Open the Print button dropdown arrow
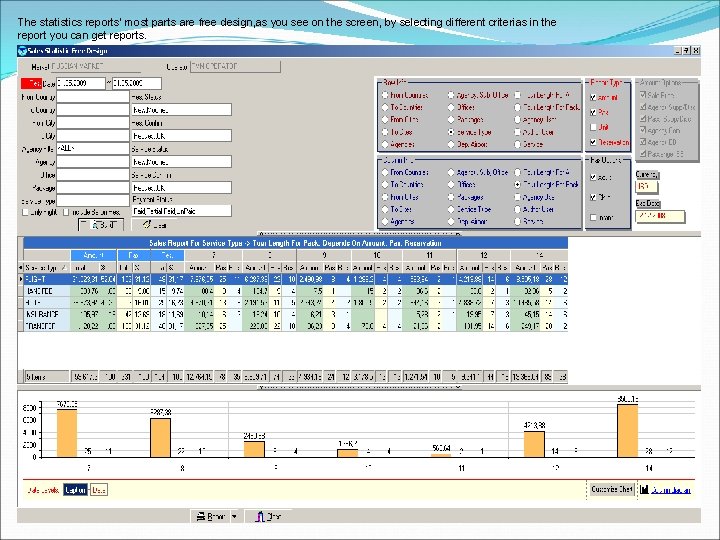Image resolution: width=720 pixels, height=540 pixels. [x=235, y=517]
